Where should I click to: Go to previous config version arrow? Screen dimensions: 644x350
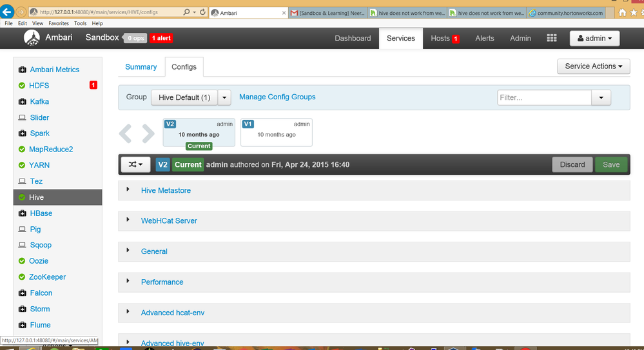[125, 133]
